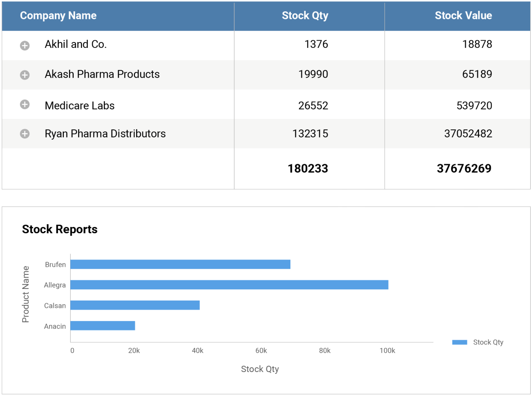This screenshot has width=532, height=396.
Task: Sort by the Company Name column header
Action: 58,16
